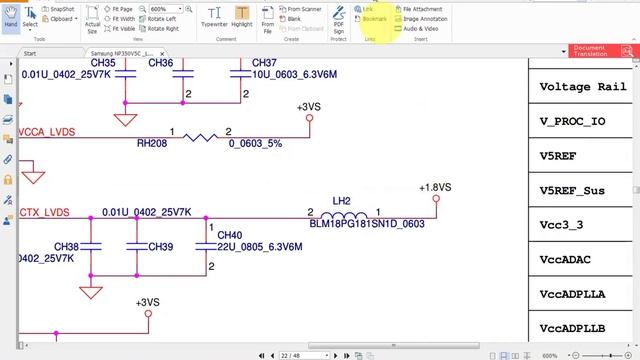Expand the left navigation panel arrow
The width and height of the screenshot is (640, 360).
[x=11, y=64]
